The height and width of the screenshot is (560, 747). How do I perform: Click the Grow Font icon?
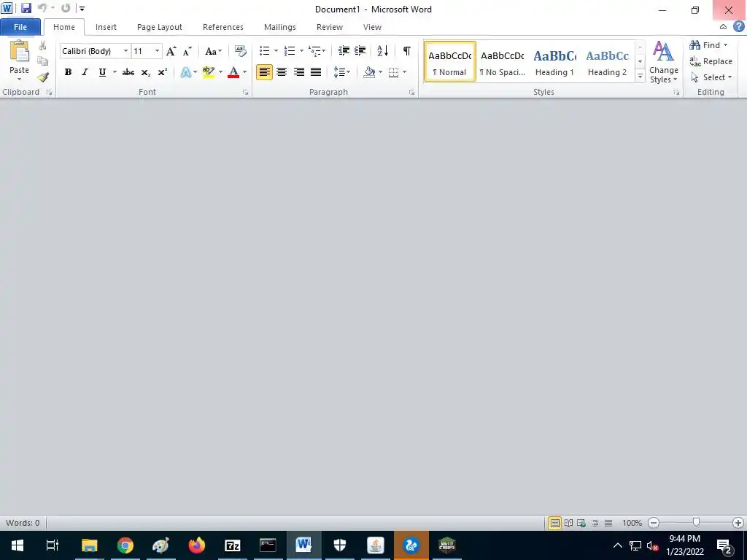(x=171, y=51)
